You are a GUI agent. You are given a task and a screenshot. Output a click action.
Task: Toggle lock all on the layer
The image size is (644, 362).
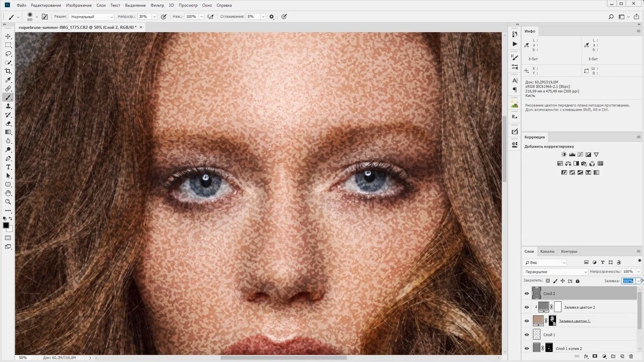point(578,281)
